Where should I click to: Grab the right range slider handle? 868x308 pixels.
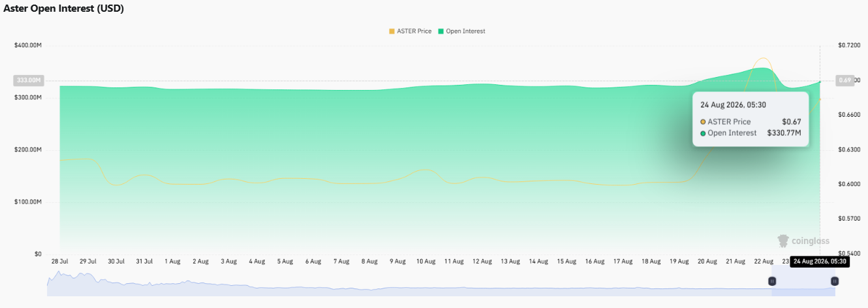point(834,281)
